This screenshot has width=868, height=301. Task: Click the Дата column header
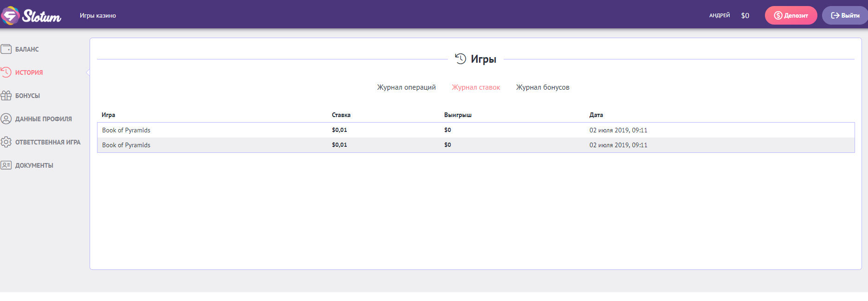(596, 115)
